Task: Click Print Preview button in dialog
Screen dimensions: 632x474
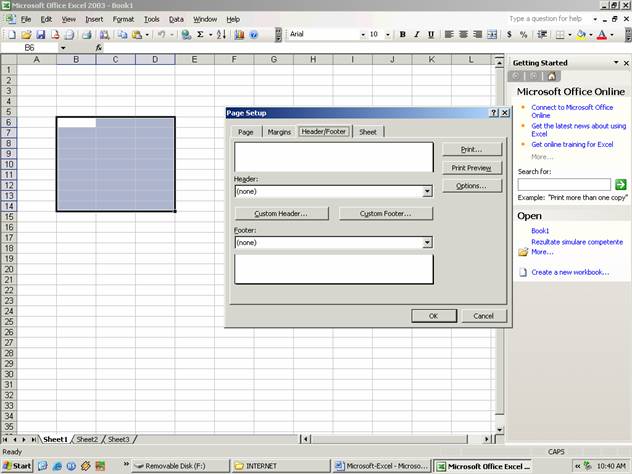Action: [x=471, y=168]
